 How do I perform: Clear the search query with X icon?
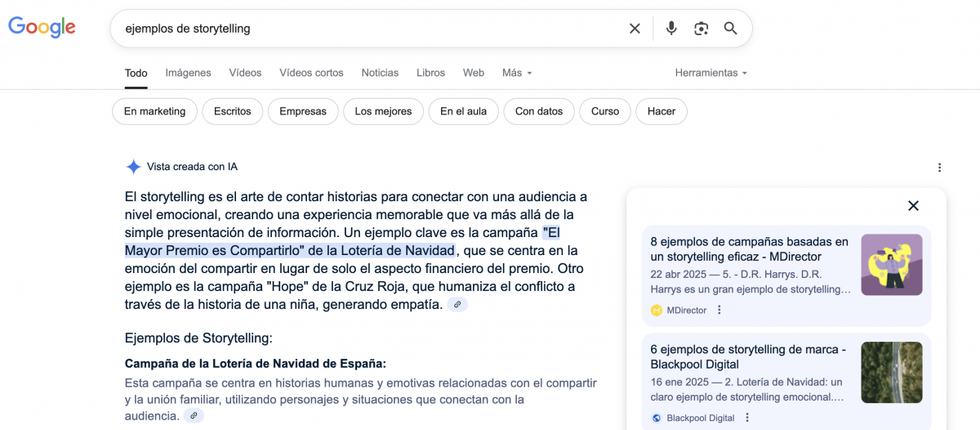point(635,29)
